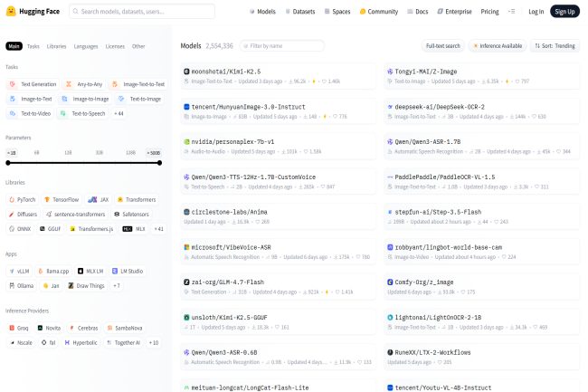The height and width of the screenshot is (392, 588).
Task: Click the right handle of Parameters slider
Action: point(160,162)
